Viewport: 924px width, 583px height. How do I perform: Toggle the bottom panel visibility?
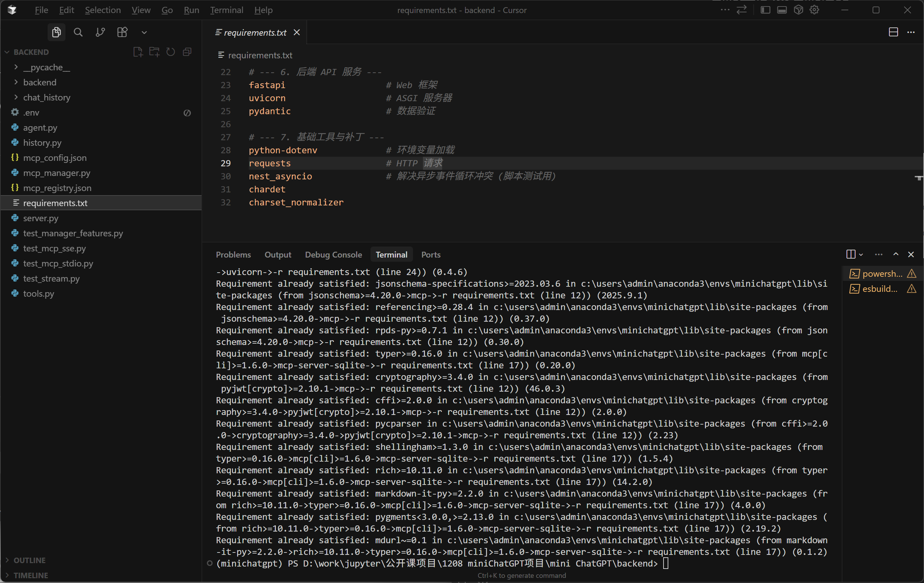point(782,10)
